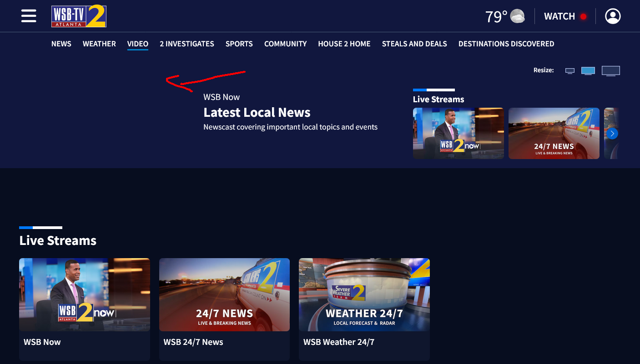Click the WATCH live link
The image size is (640, 364).
(x=559, y=17)
